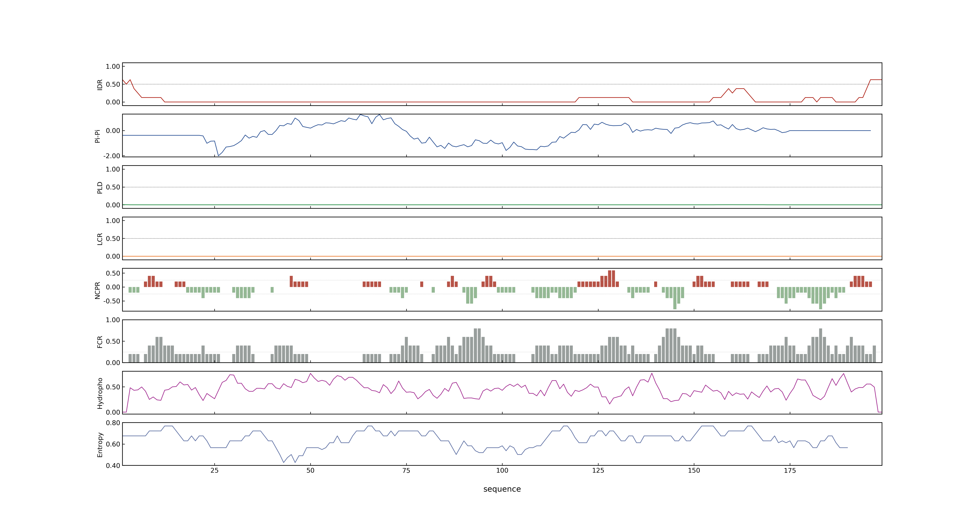This screenshot has height=523, width=980.
Task: Select the LCR axis label
Action: point(100,239)
